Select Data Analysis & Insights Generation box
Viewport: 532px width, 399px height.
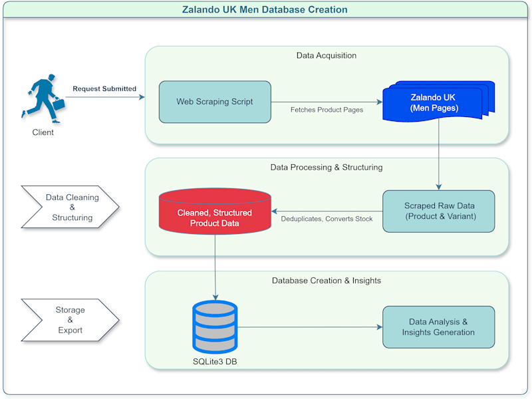point(439,327)
